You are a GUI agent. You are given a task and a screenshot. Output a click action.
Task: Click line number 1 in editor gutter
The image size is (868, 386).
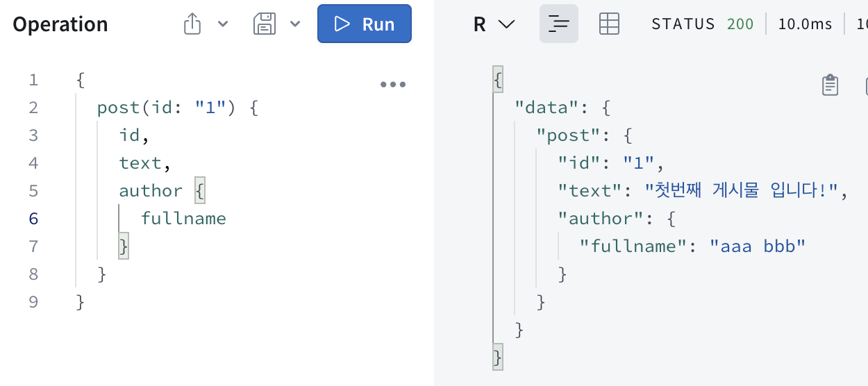(x=33, y=80)
